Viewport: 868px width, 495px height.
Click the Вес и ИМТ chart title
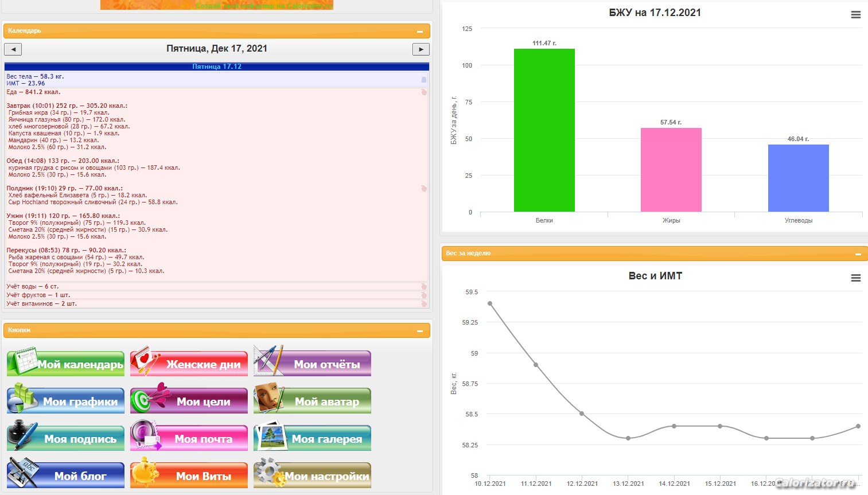click(x=655, y=276)
